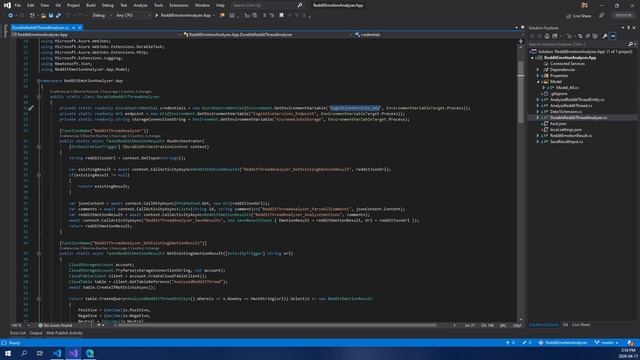This screenshot has height=360, width=640.
Task: Expand the Dependencies node
Action: [538, 70]
